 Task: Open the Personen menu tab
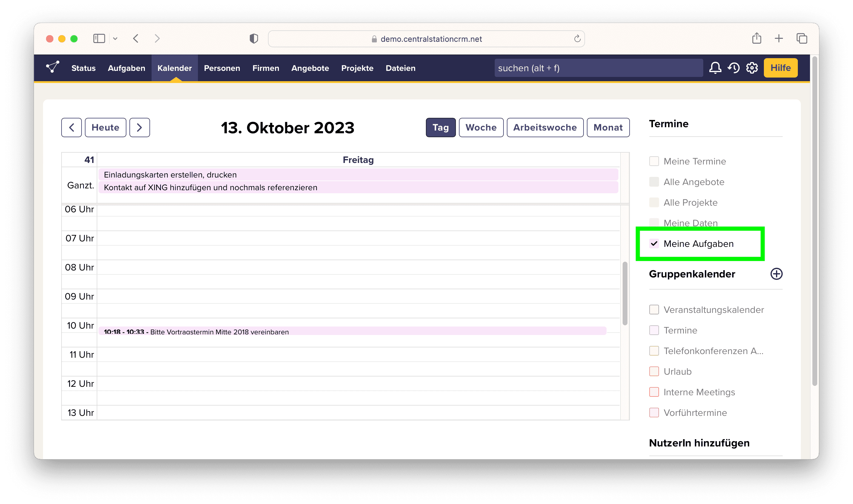click(222, 68)
